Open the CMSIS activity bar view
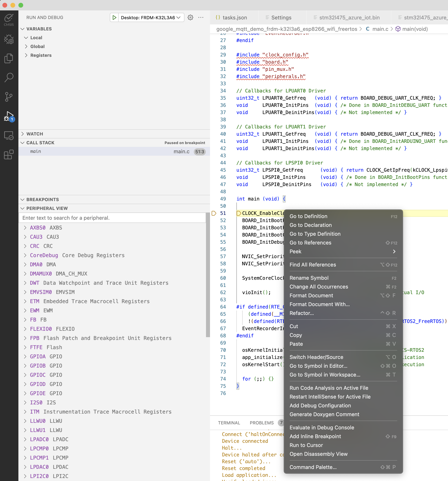Screen dimensions: 448x481 [9, 20]
